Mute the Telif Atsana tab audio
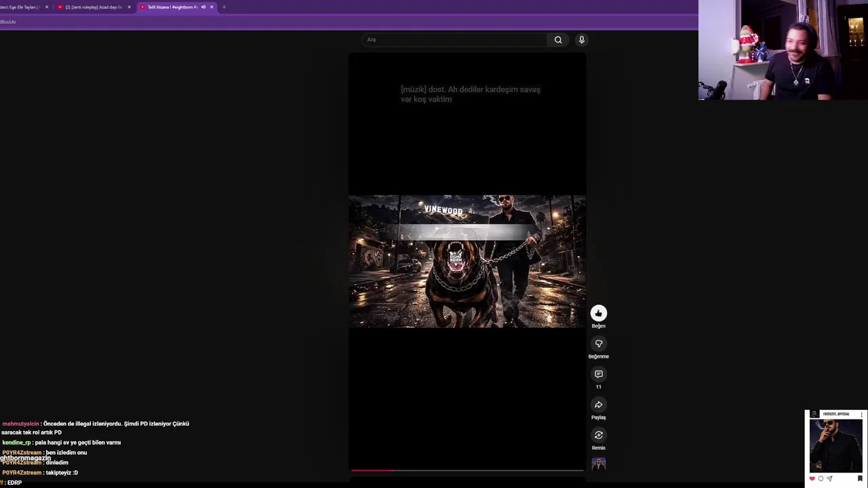The height and width of the screenshot is (488, 868). pos(203,7)
